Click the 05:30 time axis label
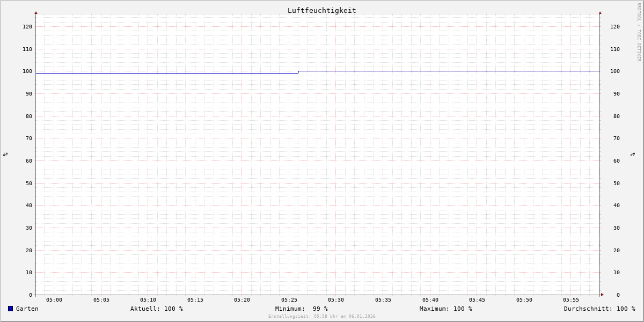 (336, 299)
